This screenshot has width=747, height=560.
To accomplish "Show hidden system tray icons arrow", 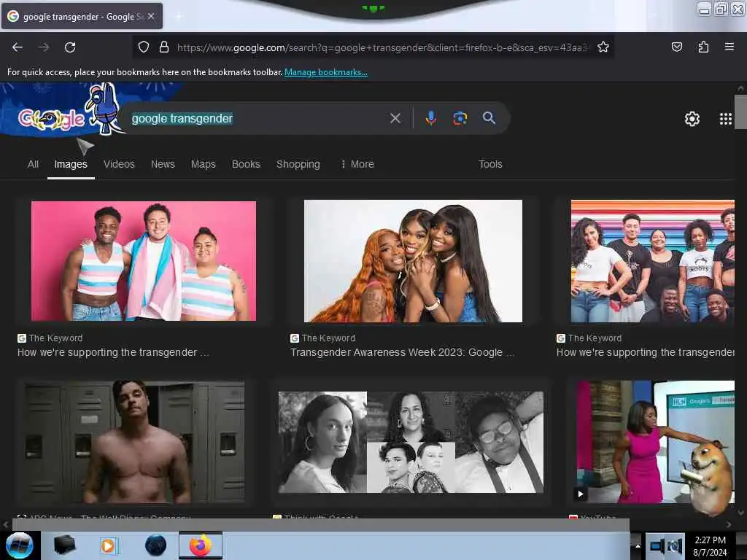I will tap(638, 545).
